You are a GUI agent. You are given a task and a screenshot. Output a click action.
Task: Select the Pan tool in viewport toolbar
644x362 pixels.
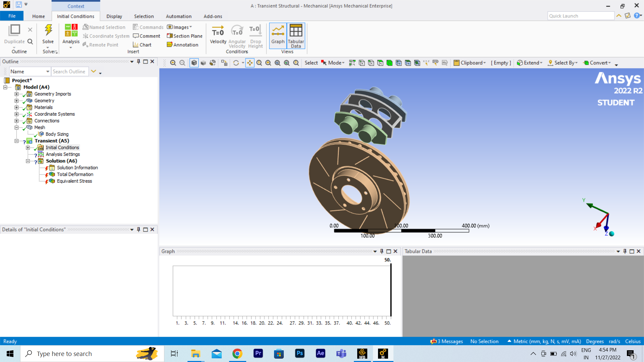[250, 63]
